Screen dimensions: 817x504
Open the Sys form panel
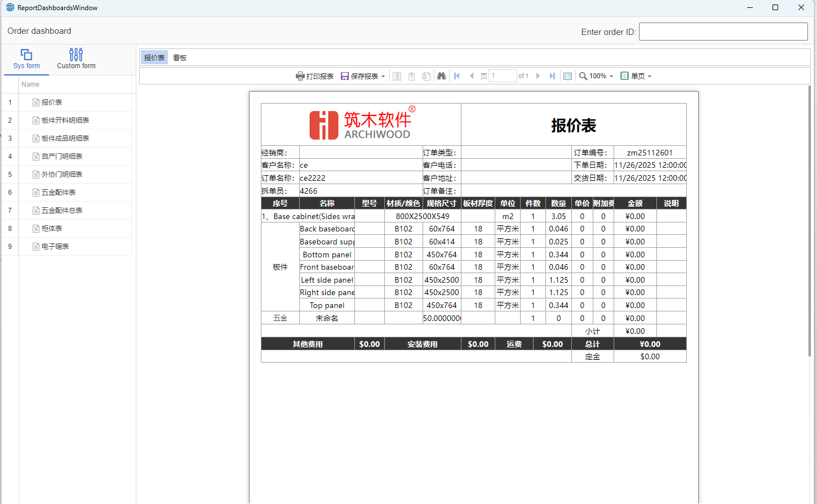26,59
